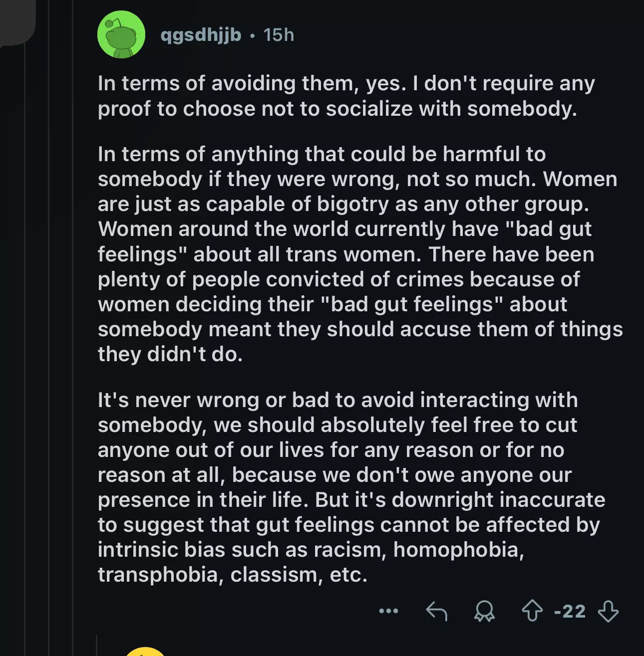
Task: Tap the reply arrow icon
Action: (436, 611)
